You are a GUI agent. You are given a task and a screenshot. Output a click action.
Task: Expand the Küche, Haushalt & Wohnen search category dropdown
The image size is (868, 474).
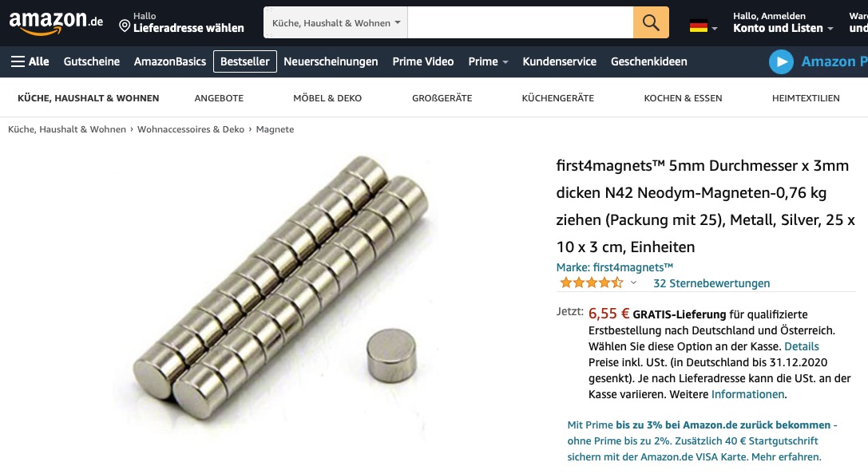pyautogui.click(x=335, y=22)
